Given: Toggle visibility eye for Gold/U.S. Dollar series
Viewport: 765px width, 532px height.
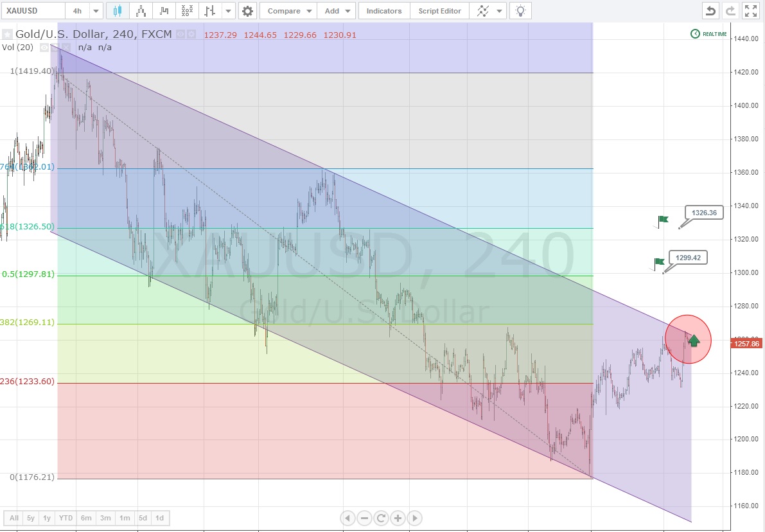Looking at the screenshot, I should point(180,34).
